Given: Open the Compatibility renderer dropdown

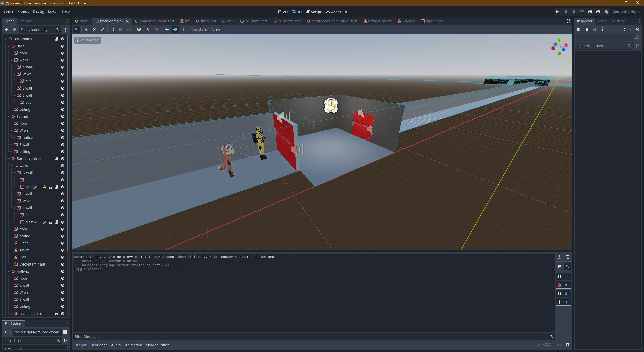Looking at the screenshot, I should click(x=626, y=12).
